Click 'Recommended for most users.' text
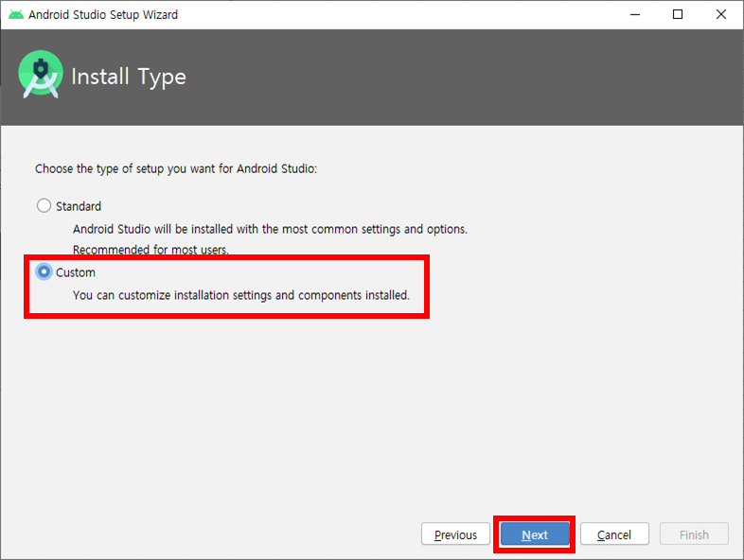 151,250
